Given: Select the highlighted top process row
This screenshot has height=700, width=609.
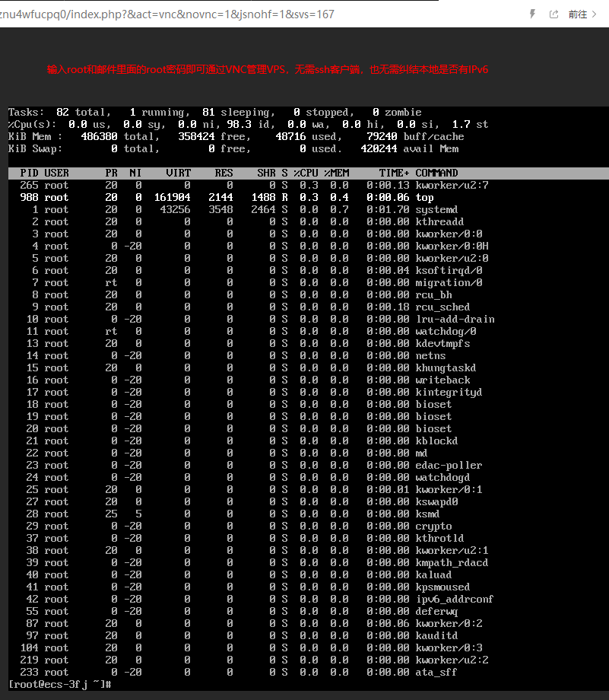Looking at the screenshot, I should [251, 197].
